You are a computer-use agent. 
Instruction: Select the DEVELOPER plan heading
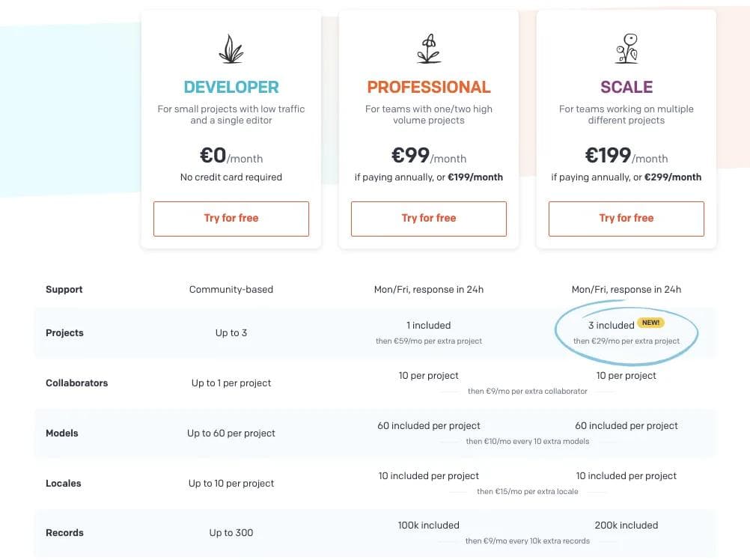(231, 87)
